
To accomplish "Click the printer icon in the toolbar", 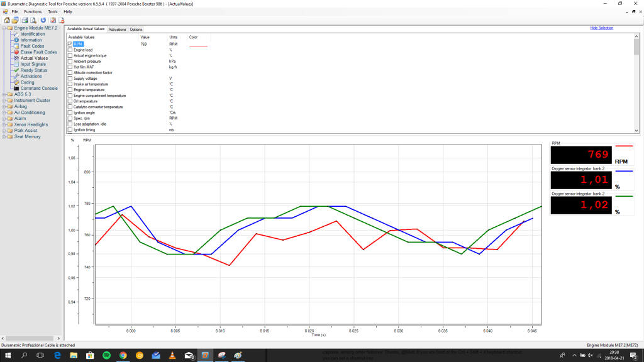I will coord(24,20).
